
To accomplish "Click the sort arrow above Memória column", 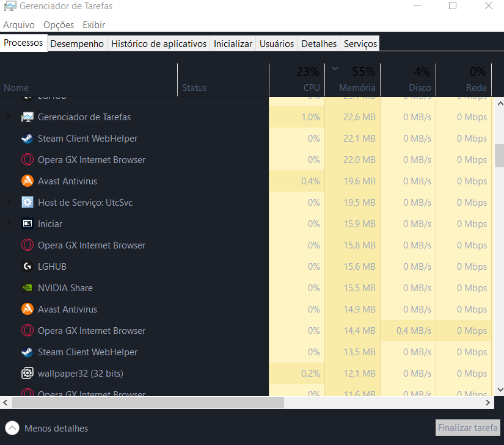I will coord(335,68).
